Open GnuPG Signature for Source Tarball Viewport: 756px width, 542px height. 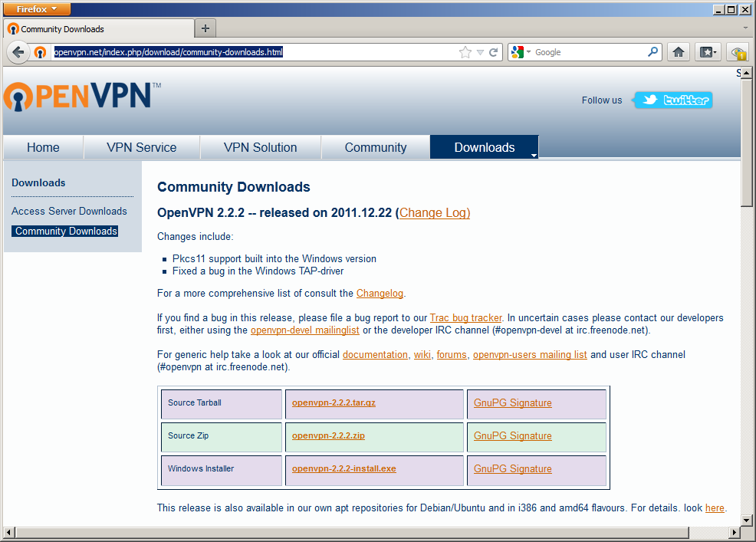click(512, 402)
